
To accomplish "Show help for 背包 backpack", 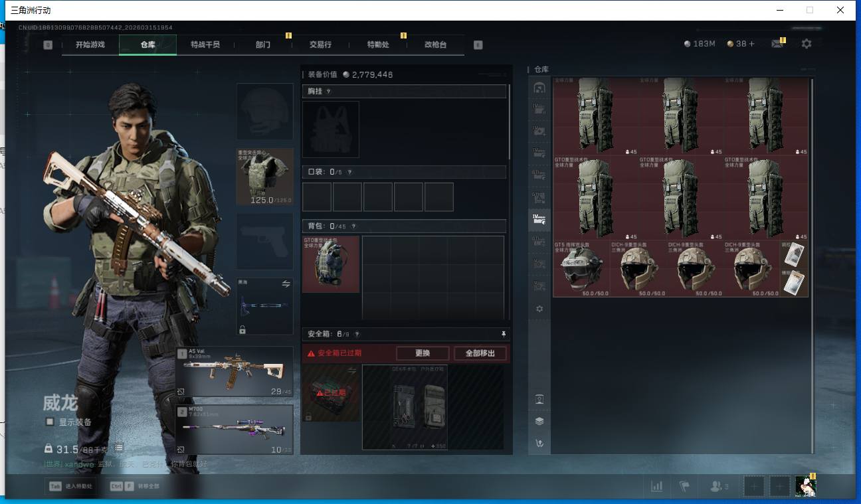I will 353,226.
